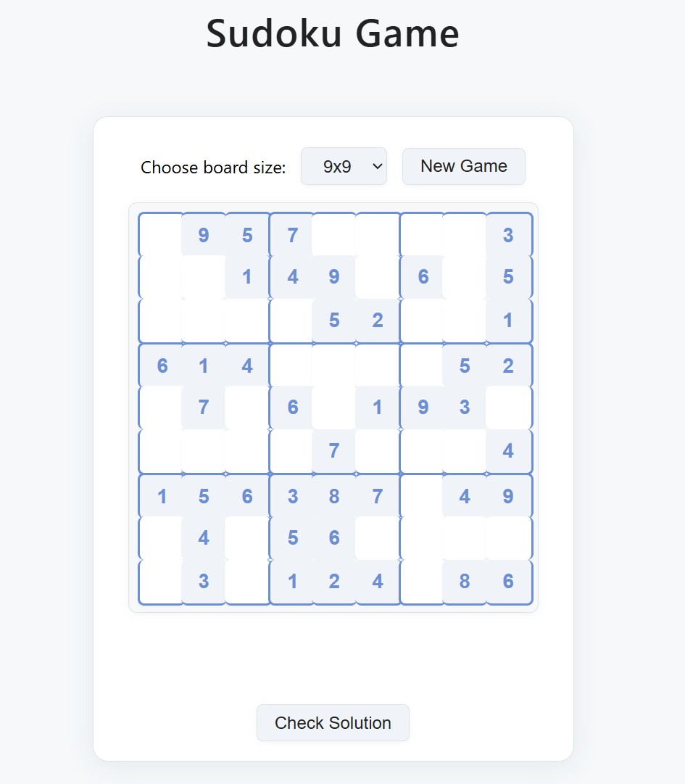The width and height of the screenshot is (685, 784).
Task: Select the empty cell between 9 and 6 in row two
Action: click(x=377, y=276)
